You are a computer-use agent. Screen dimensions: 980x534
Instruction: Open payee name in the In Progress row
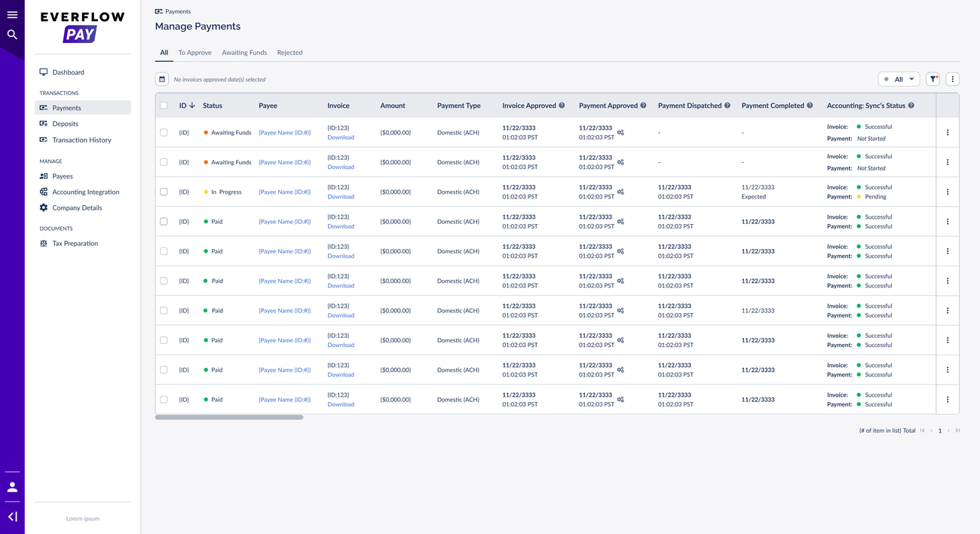(285, 192)
